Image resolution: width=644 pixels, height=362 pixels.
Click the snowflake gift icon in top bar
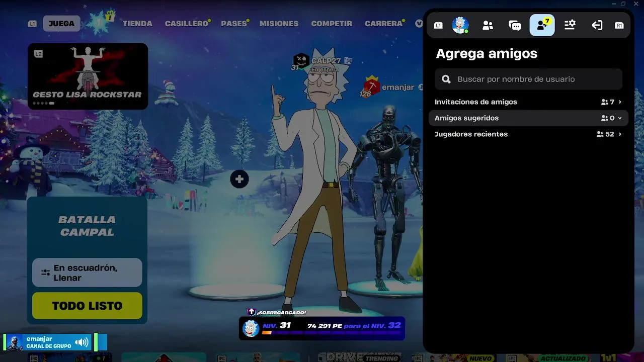pyautogui.click(x=101, y=22)
